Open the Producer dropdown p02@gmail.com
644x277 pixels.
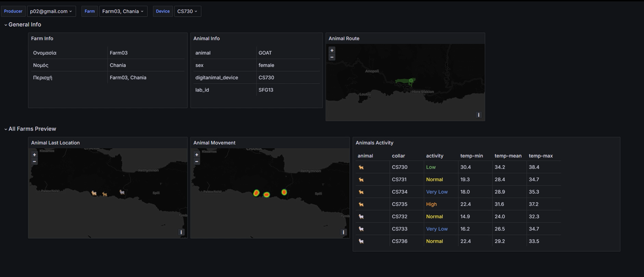51,11
